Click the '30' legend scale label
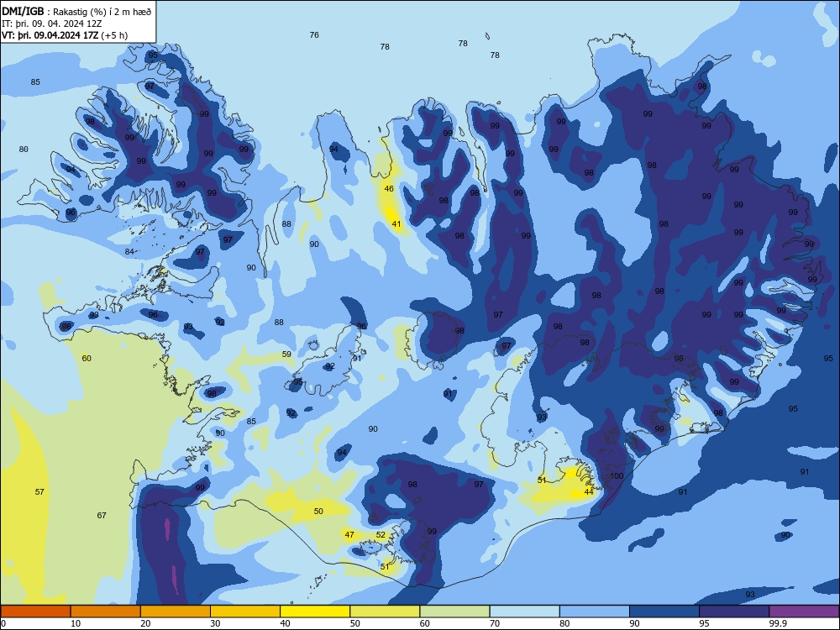This screenshot has height=630, width=840. pyautogui.click(x=215, y=623)
